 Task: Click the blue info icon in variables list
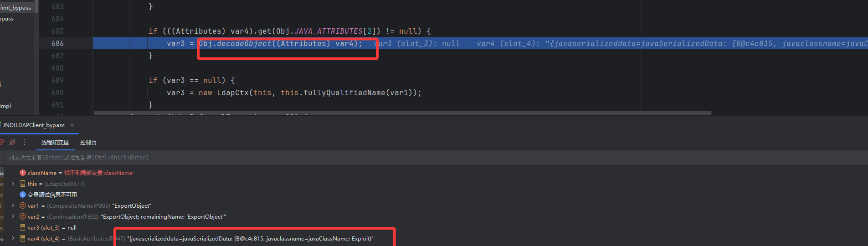point(23,195)
